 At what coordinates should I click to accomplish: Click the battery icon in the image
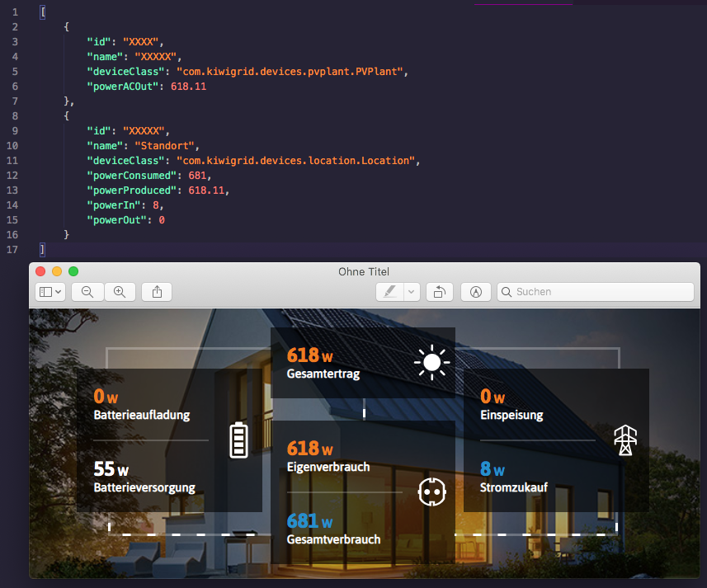tap(238, 440)
